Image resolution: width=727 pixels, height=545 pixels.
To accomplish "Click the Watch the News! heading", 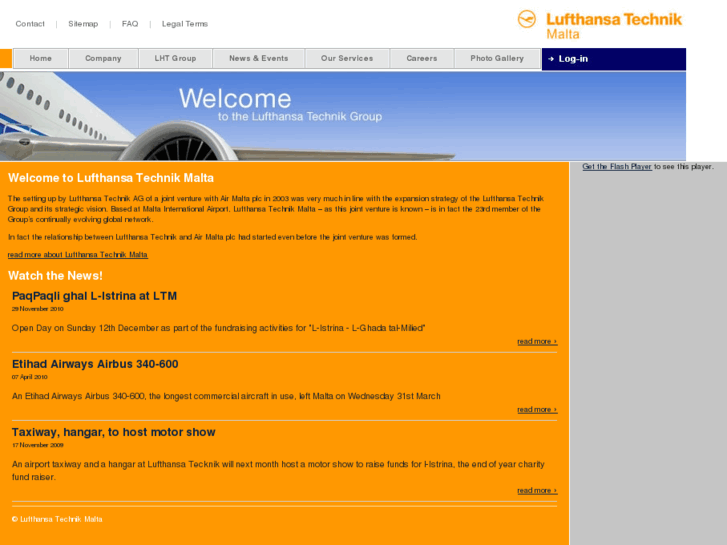I will [55, 276].
